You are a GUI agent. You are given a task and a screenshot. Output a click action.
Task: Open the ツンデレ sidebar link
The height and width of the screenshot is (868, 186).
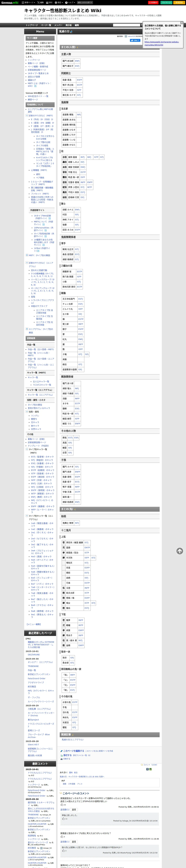point(35,415)
